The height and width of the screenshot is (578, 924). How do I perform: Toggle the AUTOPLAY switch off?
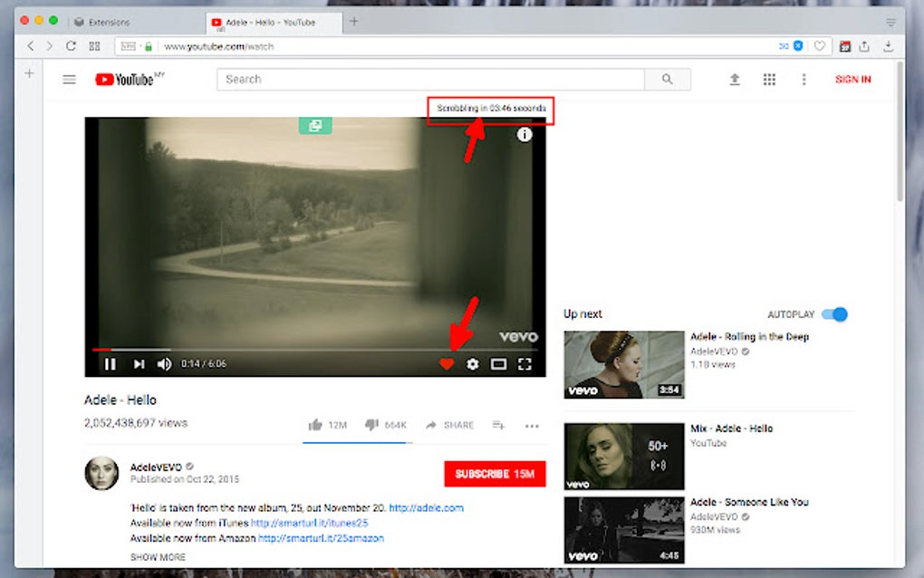coord(834,313)
